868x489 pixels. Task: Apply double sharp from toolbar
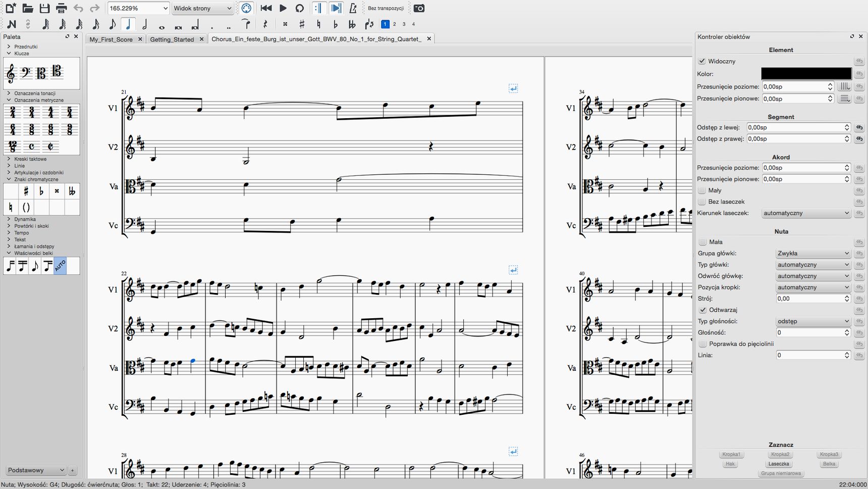tap(285, 24)
